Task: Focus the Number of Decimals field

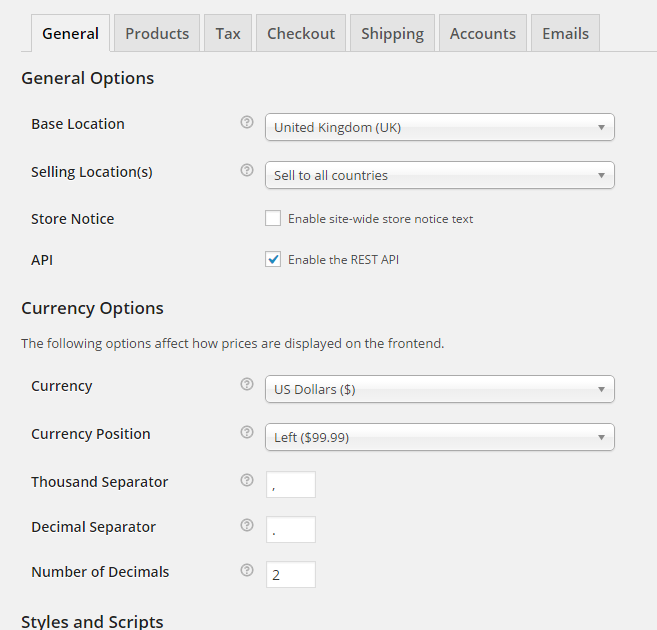Action: point(291,575)
